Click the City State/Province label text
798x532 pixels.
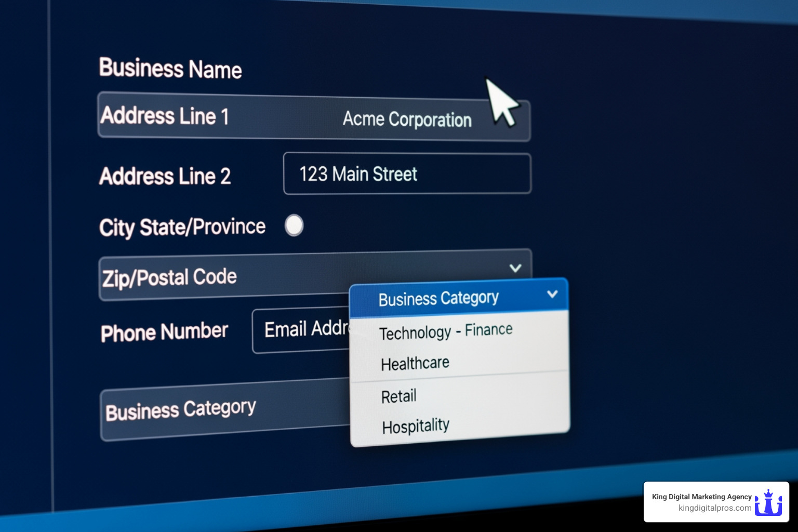[182, 228]
